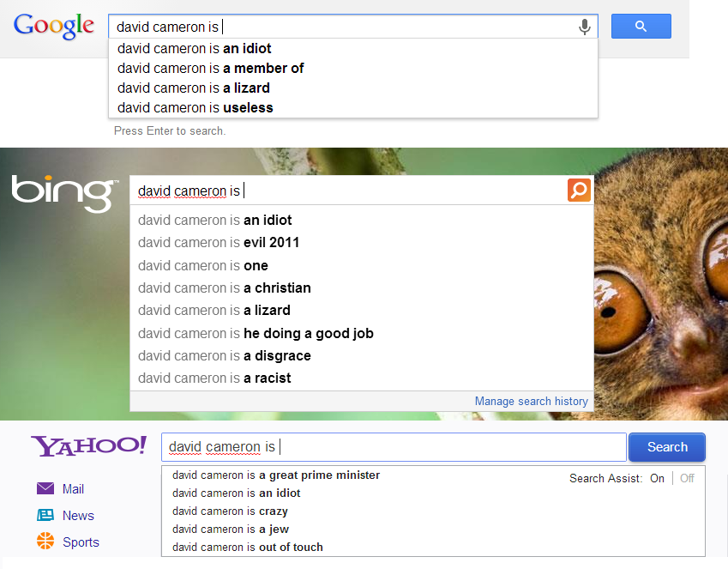728x569 pixels.
Task: Select Yahoo suggestion "out of touch"
Action: pos(248,547)
